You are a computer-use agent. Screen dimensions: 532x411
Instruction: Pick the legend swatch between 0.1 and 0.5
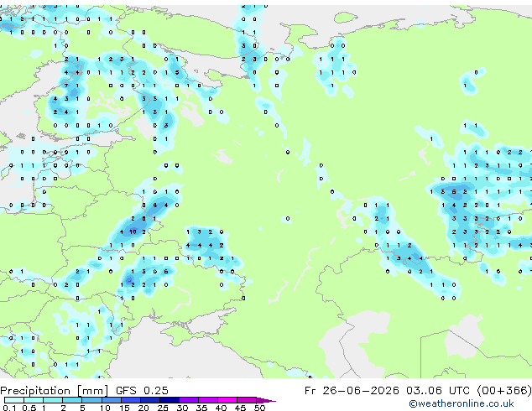(x=14, y=400)
